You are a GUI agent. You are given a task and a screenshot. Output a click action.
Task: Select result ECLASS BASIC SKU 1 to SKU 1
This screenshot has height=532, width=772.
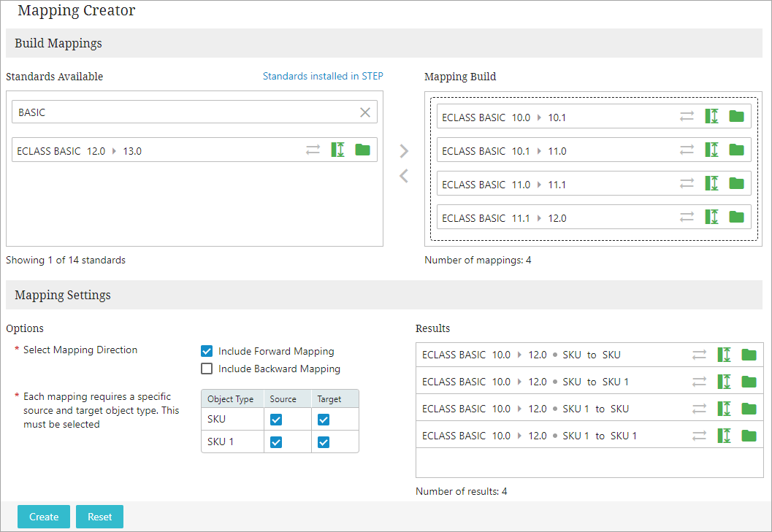[x=590, y=436]
